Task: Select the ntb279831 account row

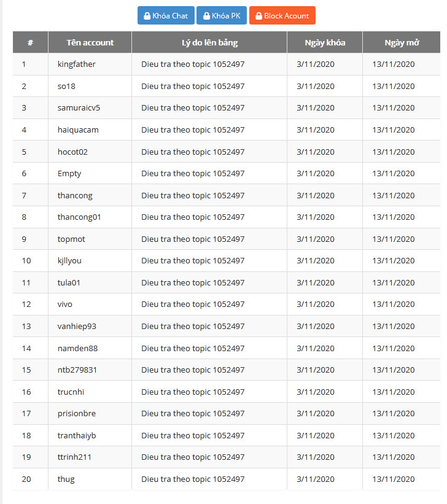Action: [77, 370]
